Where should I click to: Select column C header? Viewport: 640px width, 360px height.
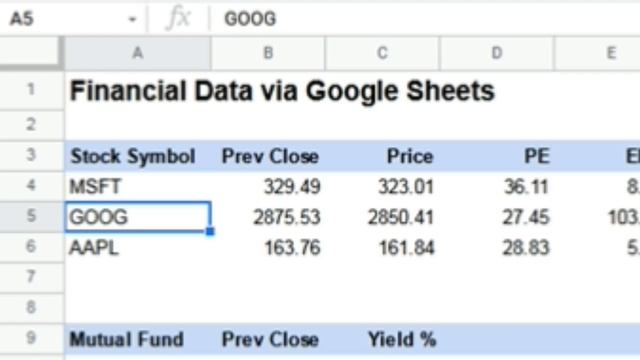[x=382, y=53]
